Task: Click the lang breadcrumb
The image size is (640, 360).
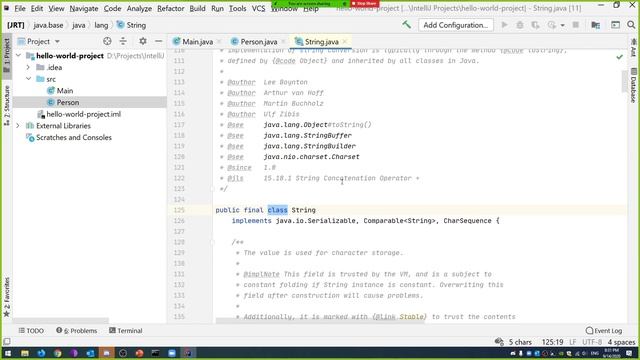Action: [x=101, y=25]
